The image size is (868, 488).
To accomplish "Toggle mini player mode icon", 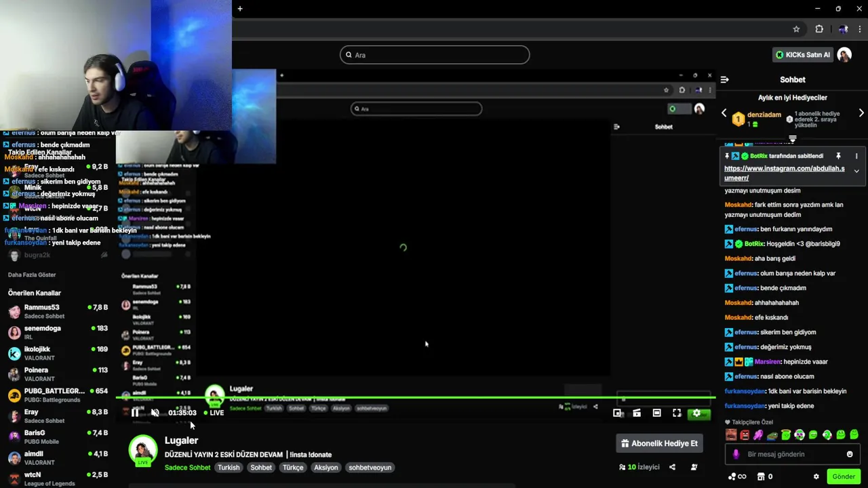I will pos(618,413).
